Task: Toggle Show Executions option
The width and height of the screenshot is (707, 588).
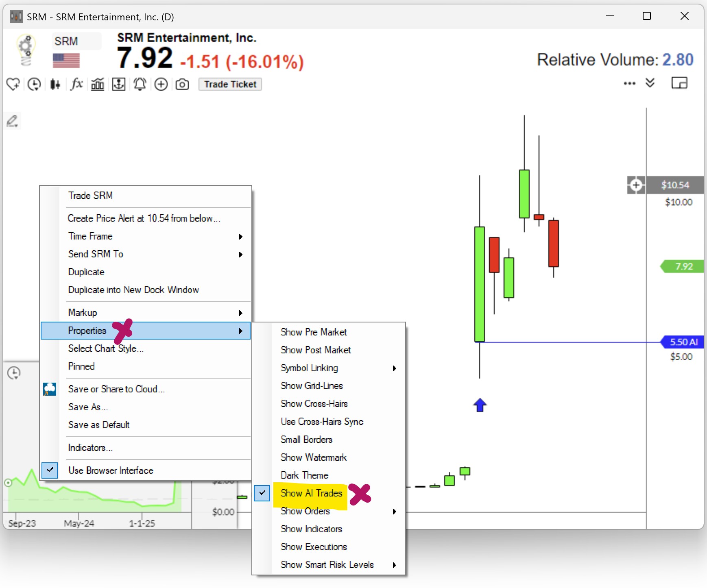Action: tap(329, 547)
